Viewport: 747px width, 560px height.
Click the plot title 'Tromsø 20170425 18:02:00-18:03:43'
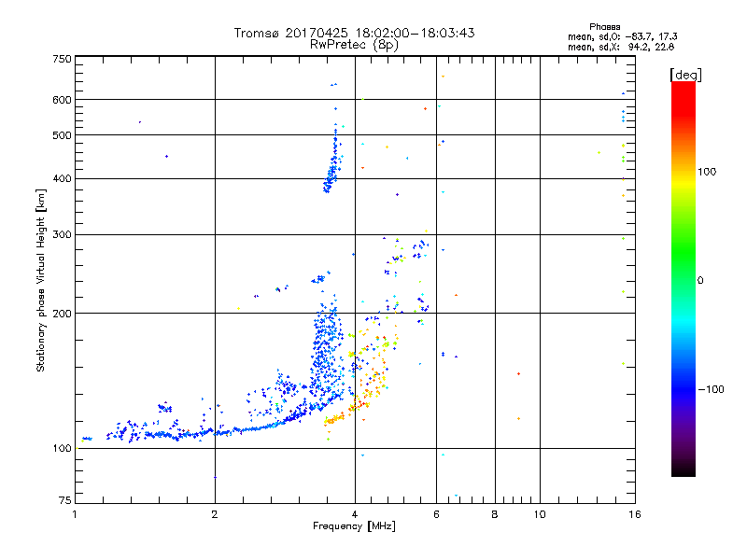(355, 33)
